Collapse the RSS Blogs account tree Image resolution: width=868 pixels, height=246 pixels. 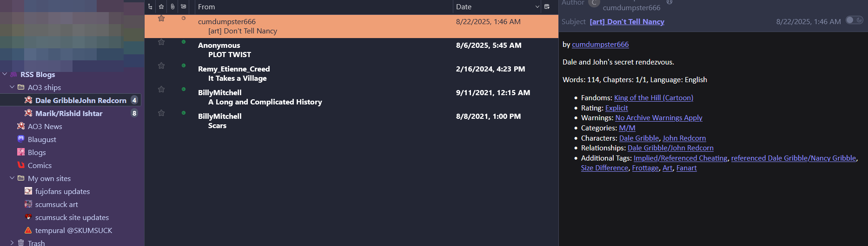[5, 74]
